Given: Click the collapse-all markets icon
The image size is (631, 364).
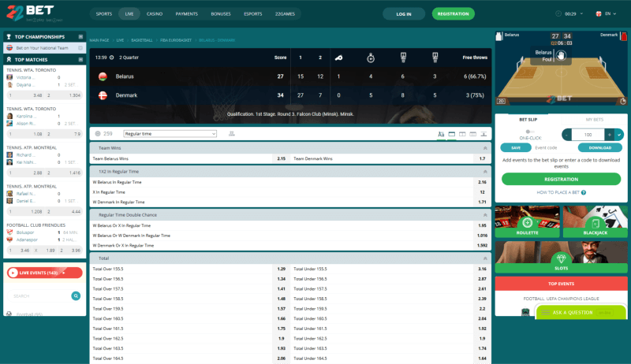Looking at the screenshot, I should click(484, 134).
